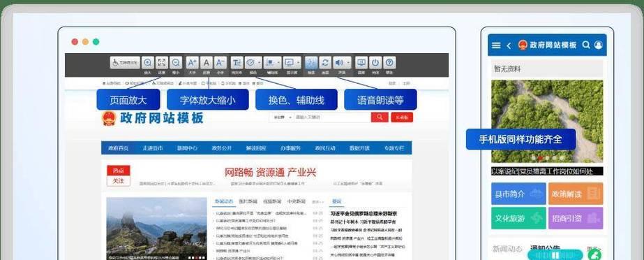Click the mobile header search icon
The height and width of the screenshot is (260, 644).
[x=586, y=45]
